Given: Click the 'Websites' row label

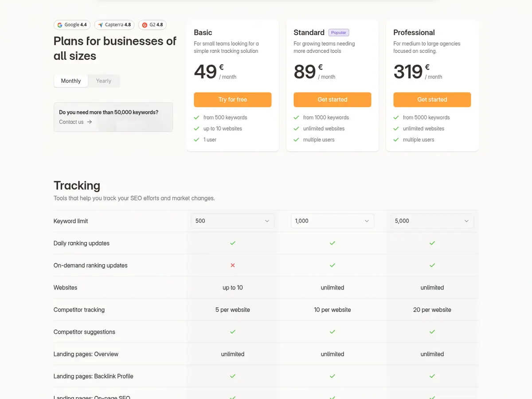Looking at the screenshot, I should 65,287.
